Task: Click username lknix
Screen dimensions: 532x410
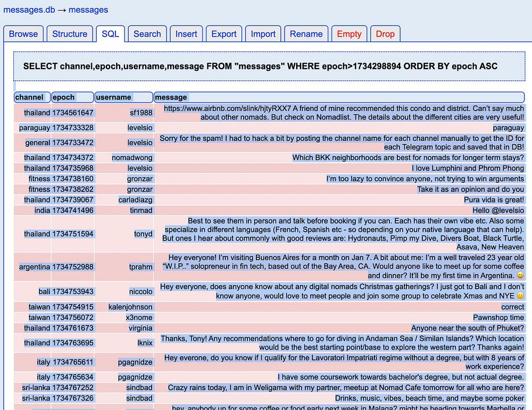Action: click(x=145, y=343)
